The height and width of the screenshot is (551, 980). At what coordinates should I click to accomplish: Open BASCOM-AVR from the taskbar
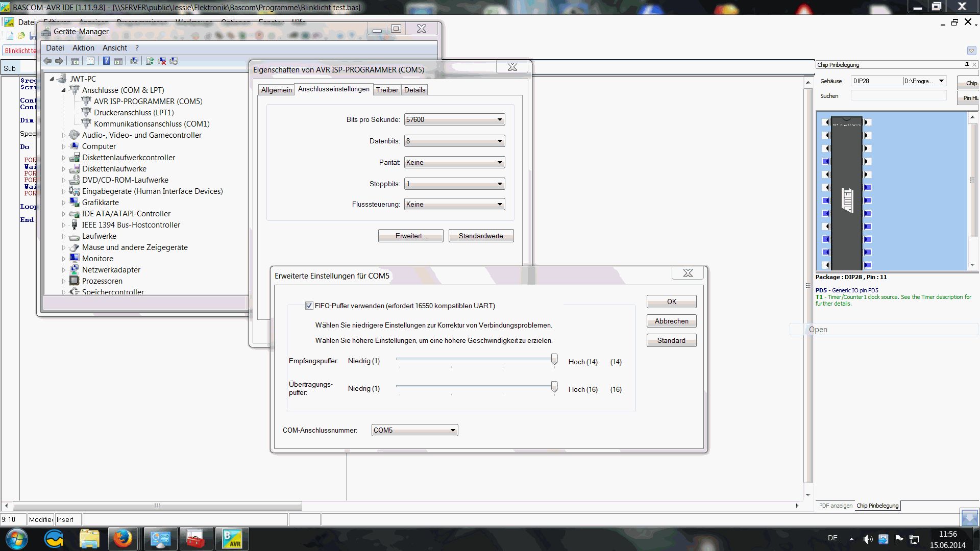232,539
